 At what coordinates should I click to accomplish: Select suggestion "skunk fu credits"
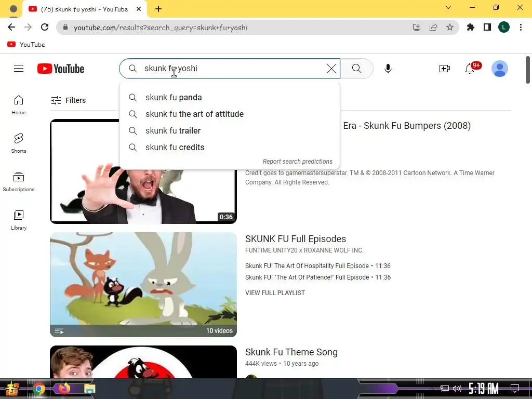(230, 147)
